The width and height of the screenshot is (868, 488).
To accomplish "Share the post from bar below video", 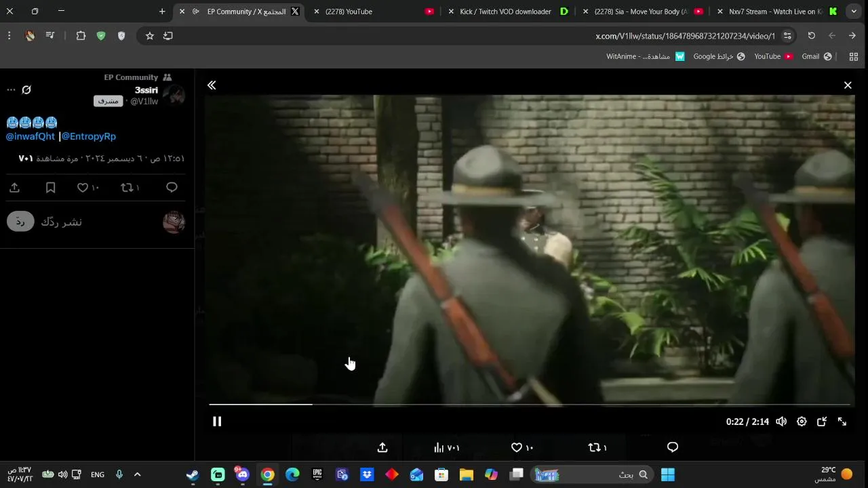I will point(382,447).
